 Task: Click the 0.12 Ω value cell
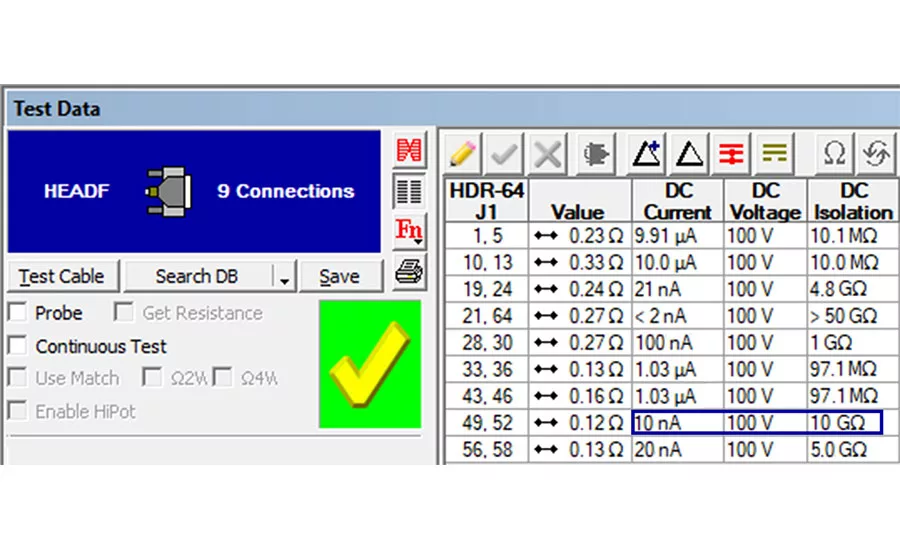click(580, 423)
